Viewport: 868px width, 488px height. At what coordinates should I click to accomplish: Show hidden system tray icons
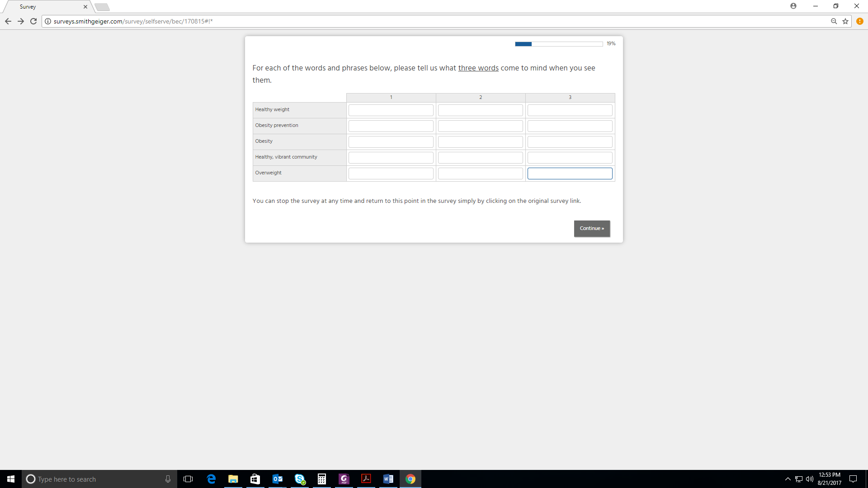tap(788, 479)
